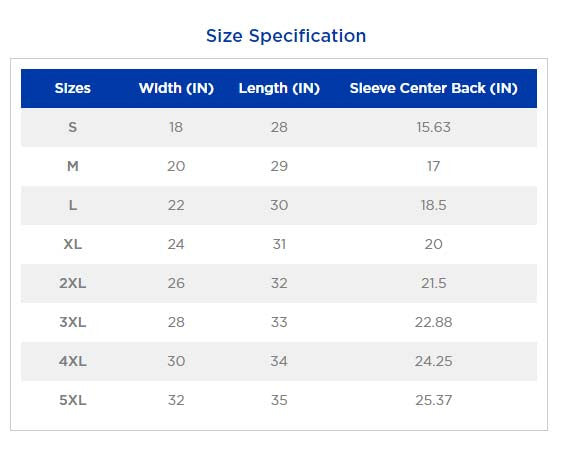
Task: Select the 25.37 sleeve value for 5XL
Action: tap(433, 400)
